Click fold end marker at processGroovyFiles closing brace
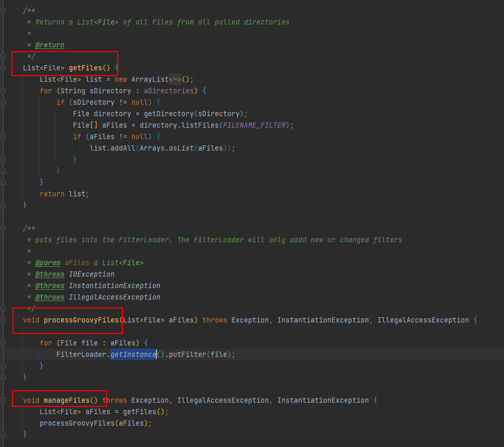 pyautogui.click(x=3, y=377)
